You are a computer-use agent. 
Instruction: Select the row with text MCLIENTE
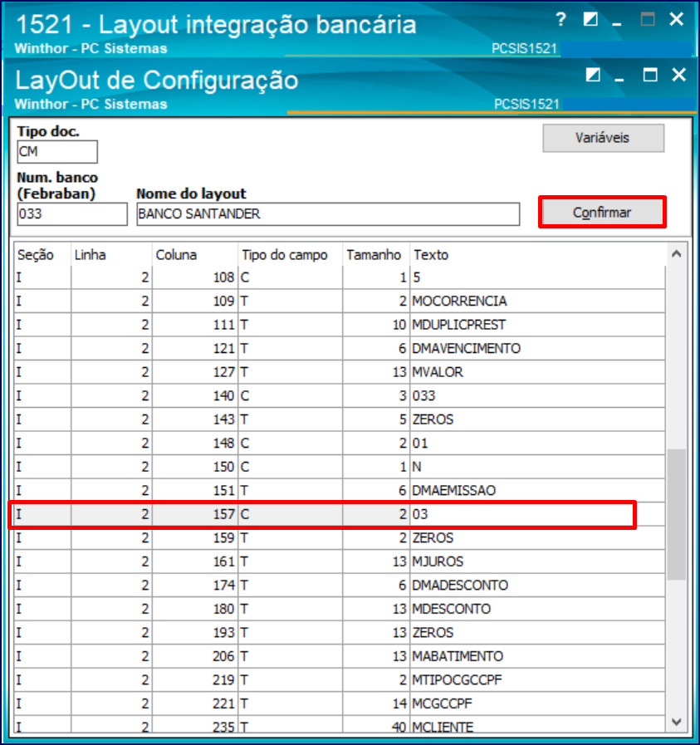pos(340,725)
